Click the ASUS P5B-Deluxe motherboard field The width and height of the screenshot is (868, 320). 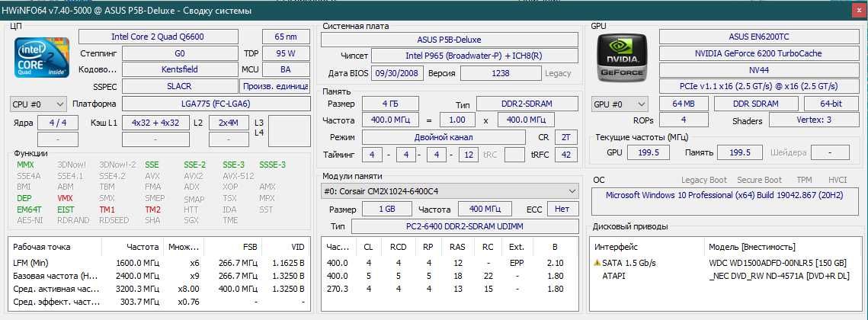(450, 40)
